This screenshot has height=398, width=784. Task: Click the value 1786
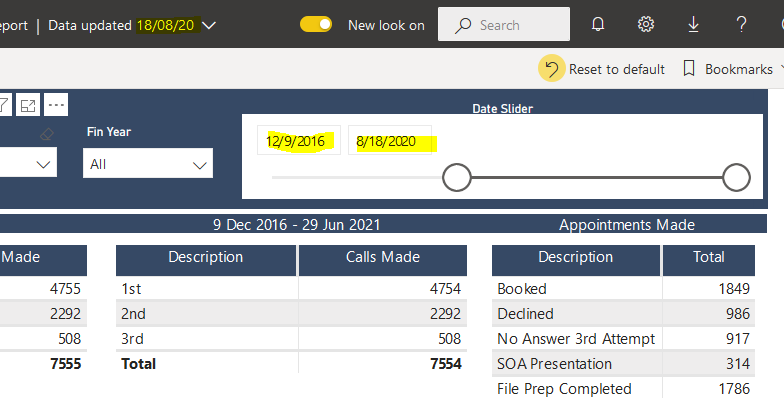[734, 388]
